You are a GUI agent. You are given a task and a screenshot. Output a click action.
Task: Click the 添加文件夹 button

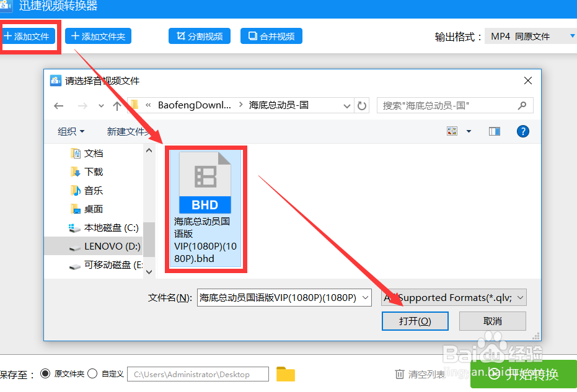point(99,36)
